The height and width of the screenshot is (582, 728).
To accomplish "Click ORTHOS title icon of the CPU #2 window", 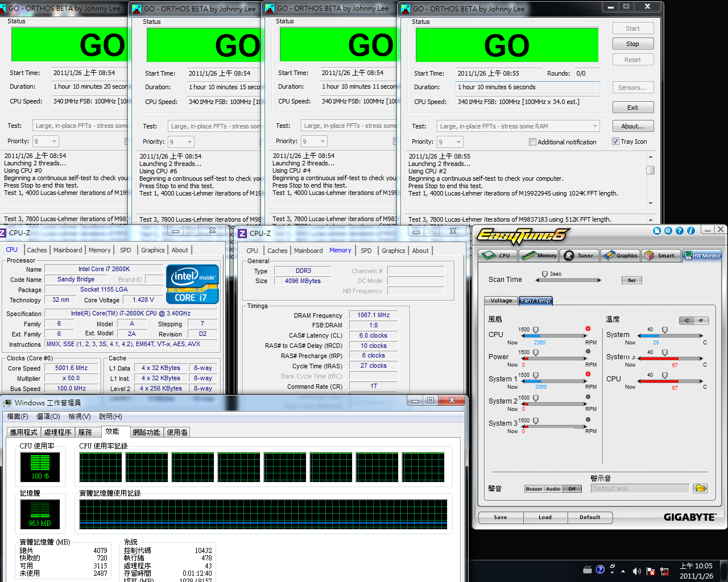I will click(406, 9).
